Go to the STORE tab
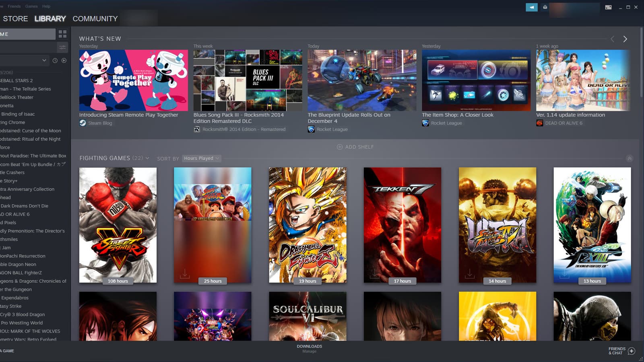This screenshot has width=644, height=362. [15, 19]
